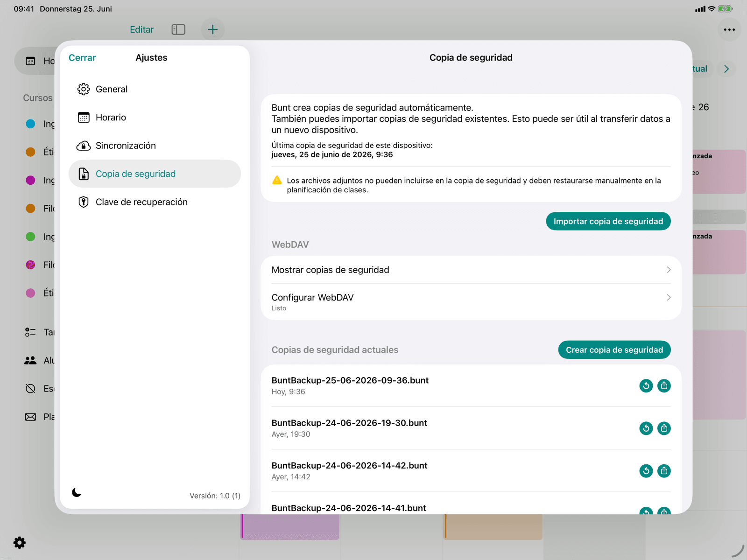The width and height of the screenshot is (747, 560).
Task: Click the tasks list icon in background sidebar
Action: click(x=30, y=332)
